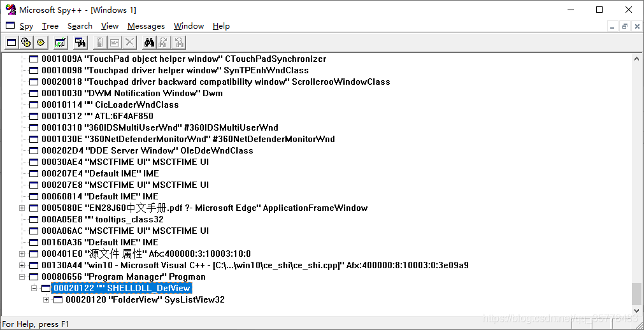Viewport: 644px width, 330px height.
Task: Select 00080656 "Program Manager" Progman text
Action: (x=123, y=277)
